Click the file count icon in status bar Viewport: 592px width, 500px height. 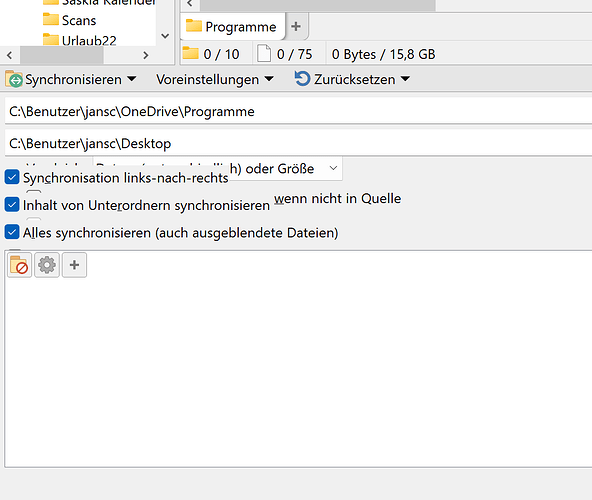[264, 54]
